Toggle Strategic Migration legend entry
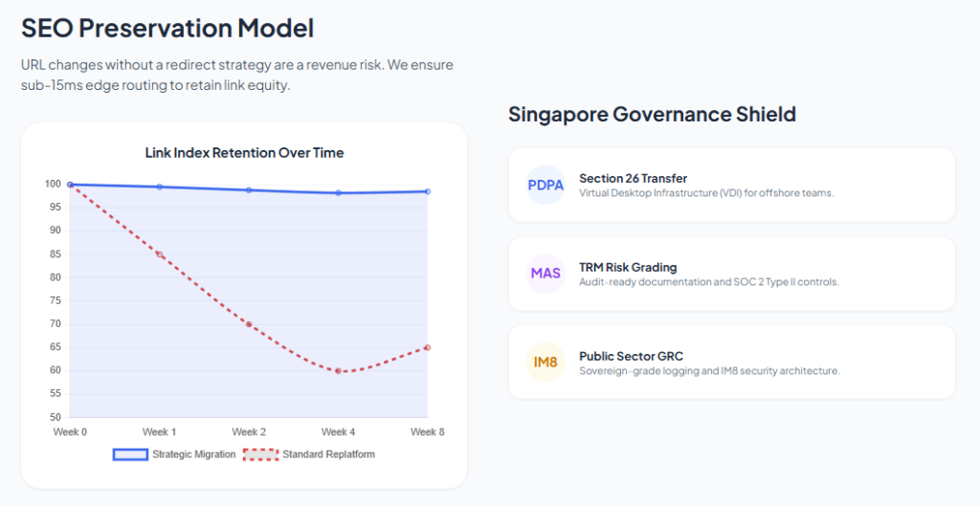 tap(174, 454)
